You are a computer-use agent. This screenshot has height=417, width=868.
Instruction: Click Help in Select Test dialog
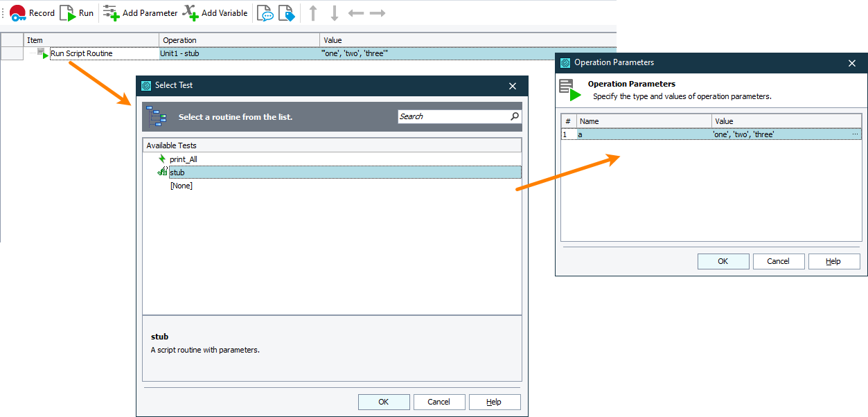pyautogui.click(x=495, y=402)
